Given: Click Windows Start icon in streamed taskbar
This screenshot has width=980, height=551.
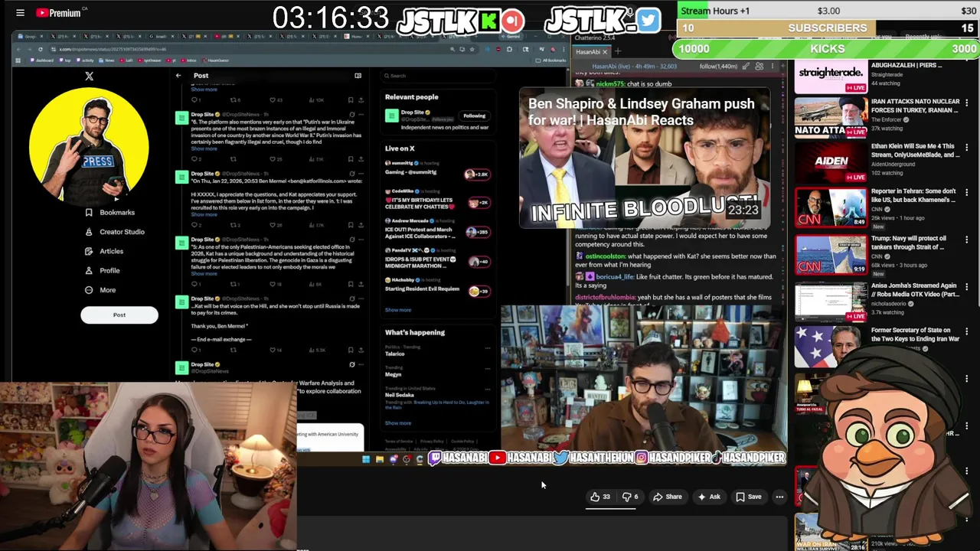Looking at the screenshot, I should [366, 459].
